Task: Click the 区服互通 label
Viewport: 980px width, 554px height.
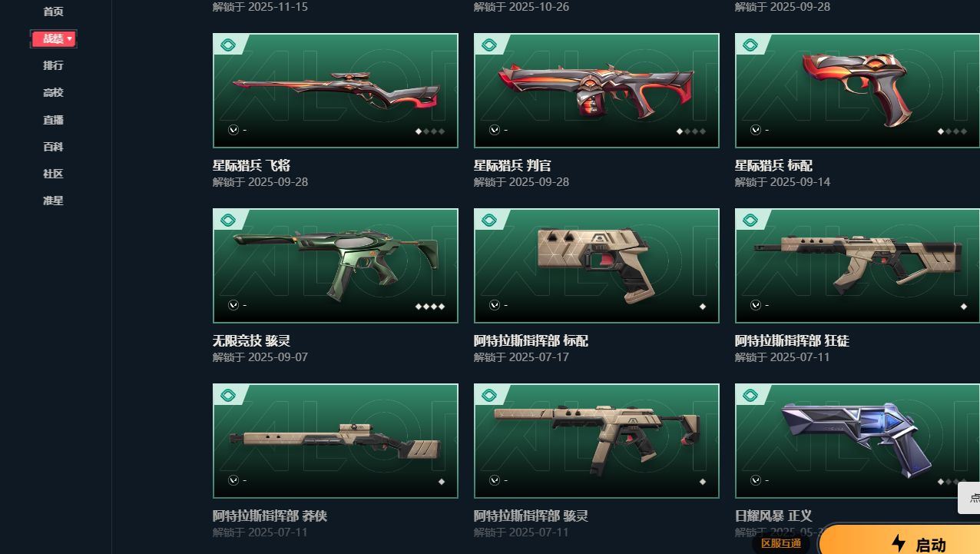Action: (x=781, y=543)
